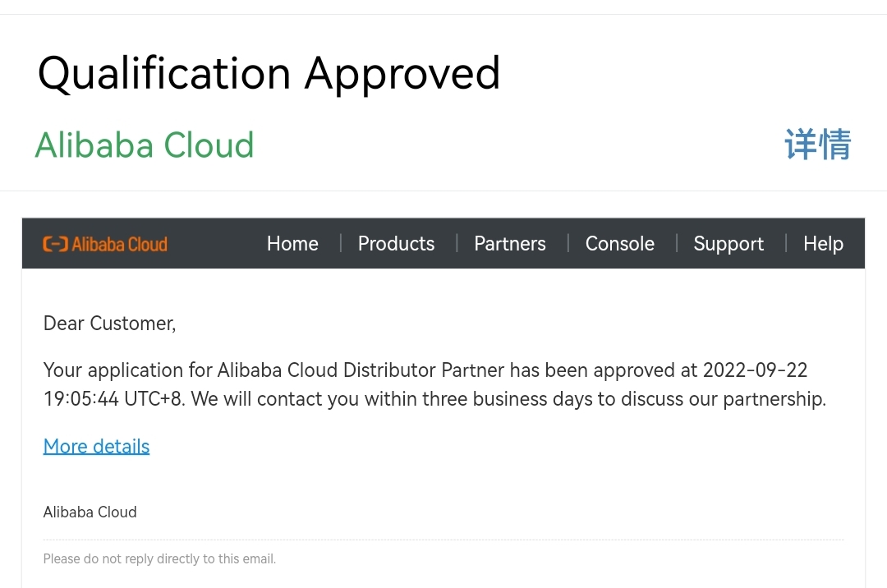Click the orange Alibaba Cloud wordmark in navbar
This screenshot has height=588, width=887.
coord(119,244)
